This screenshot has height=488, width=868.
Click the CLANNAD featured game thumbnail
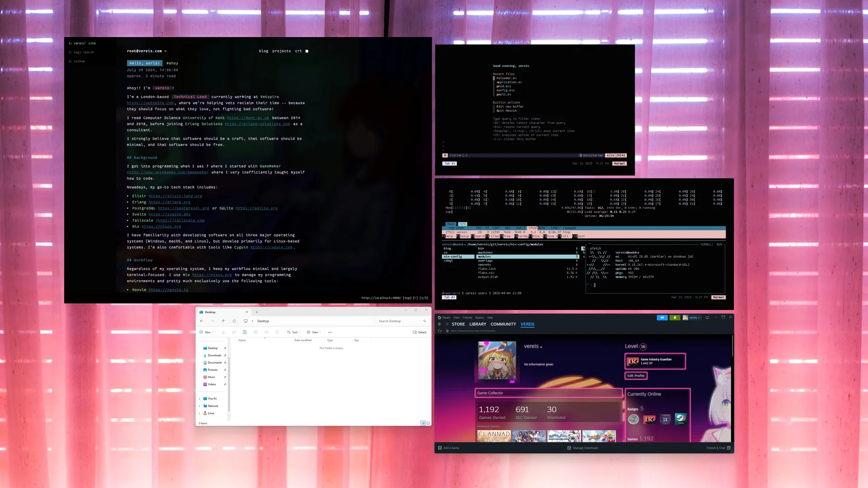click(494, 436)
